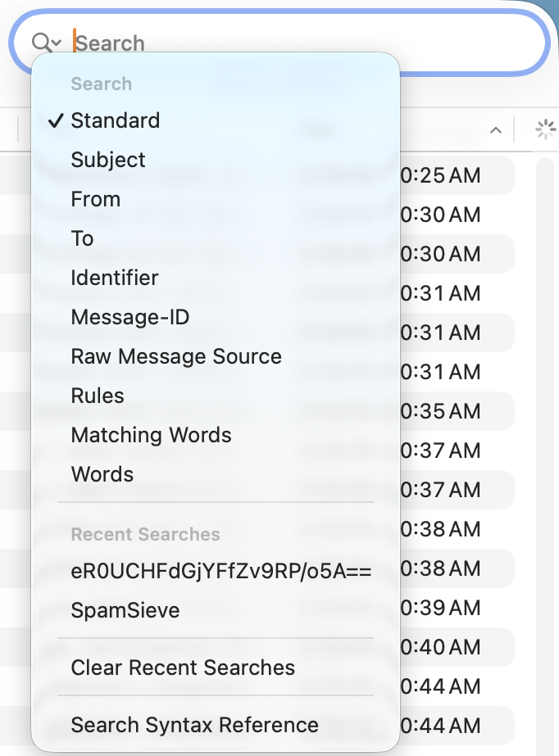Select Matching Words option

point(150,435)
